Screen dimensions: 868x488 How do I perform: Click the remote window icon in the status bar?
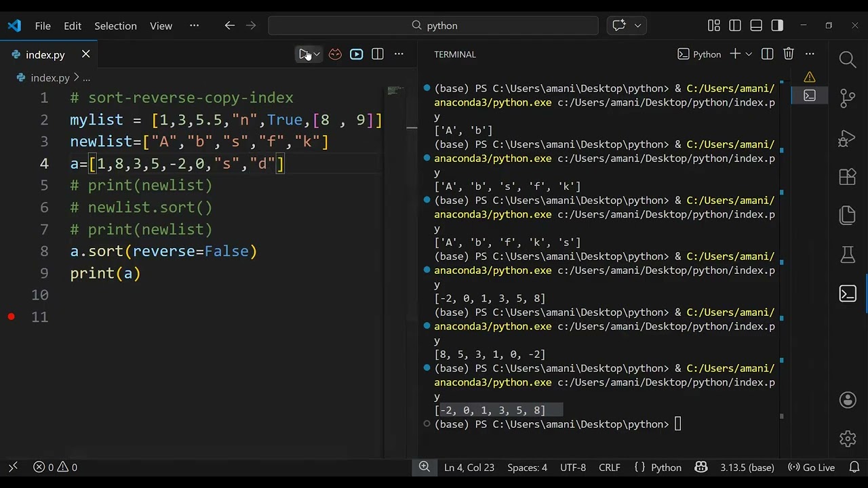(13, 467)
